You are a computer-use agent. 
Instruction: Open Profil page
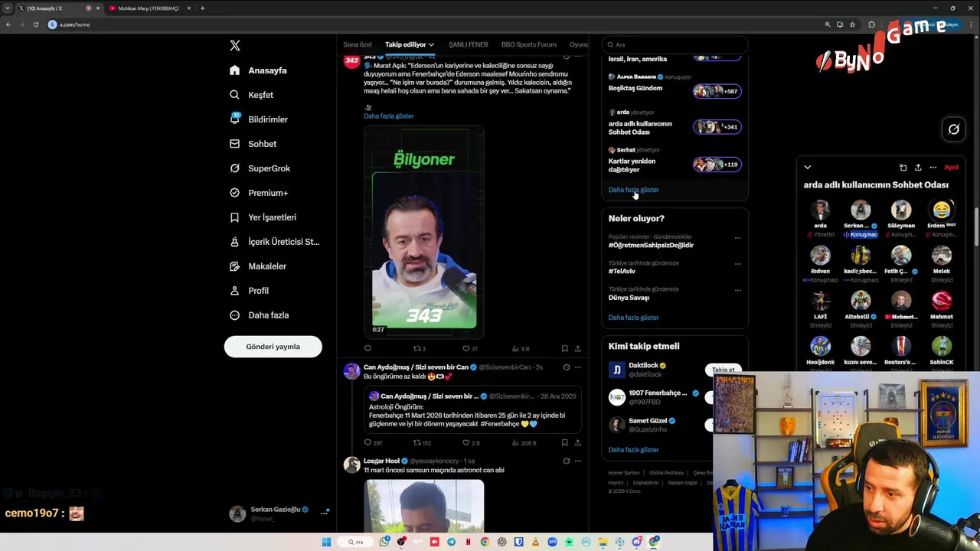(x=249, y=291)
